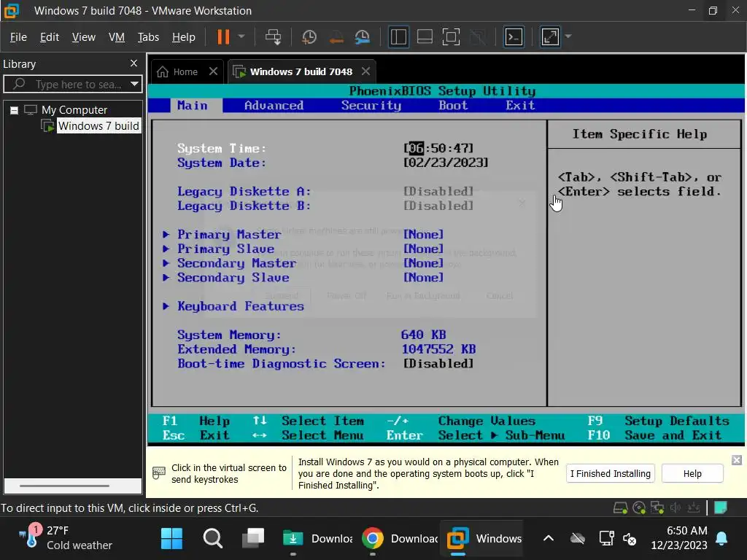Click the network adapter status icon
Viewport: 747px width, 560px height.
pos(657,508)
